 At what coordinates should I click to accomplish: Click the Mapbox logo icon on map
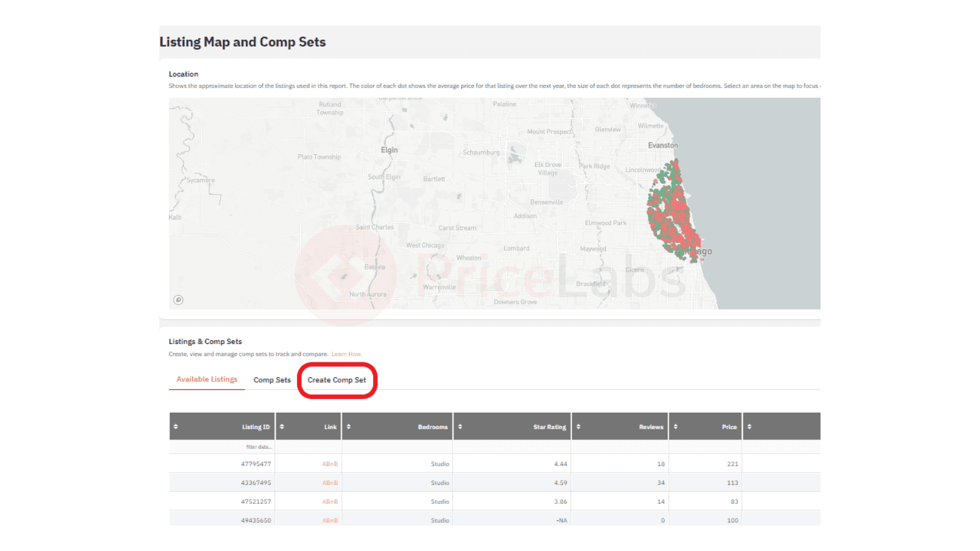[178, 300]
